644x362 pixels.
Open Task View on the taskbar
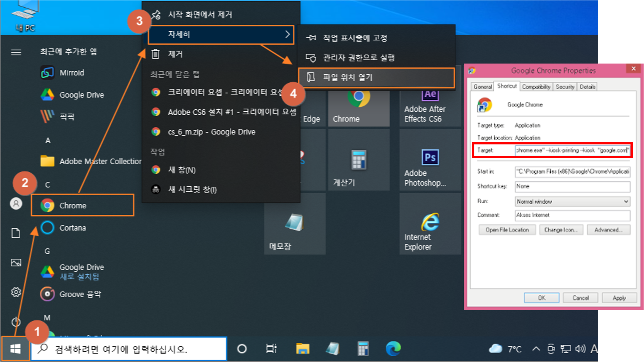coord(271,349)
